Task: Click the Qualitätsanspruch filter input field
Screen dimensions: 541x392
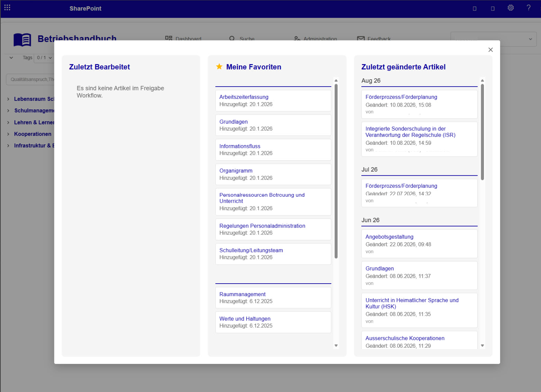Action: (30, 79)
